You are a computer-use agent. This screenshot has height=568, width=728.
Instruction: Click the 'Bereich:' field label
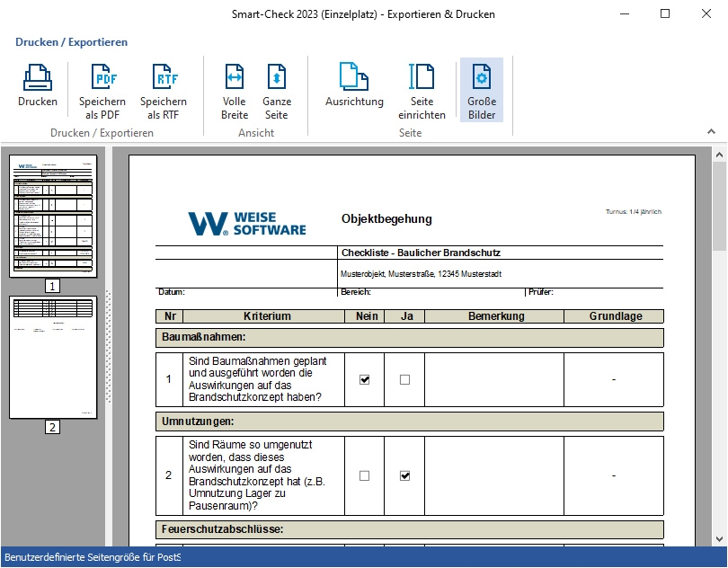click(356, 292)
